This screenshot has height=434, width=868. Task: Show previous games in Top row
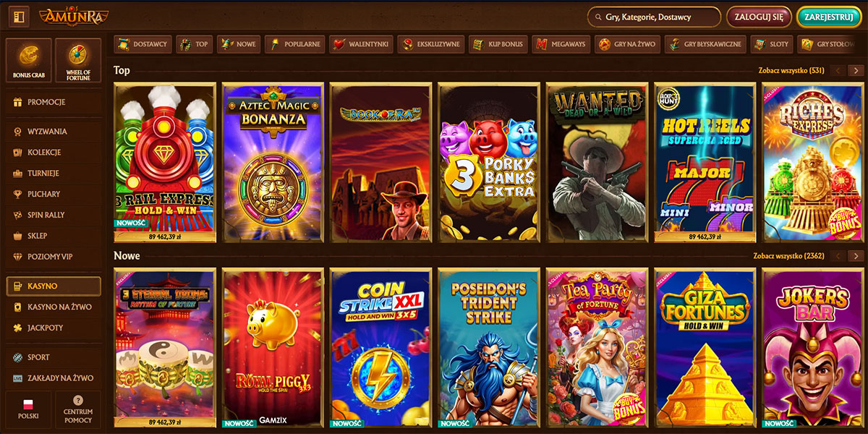click(839, 71)
